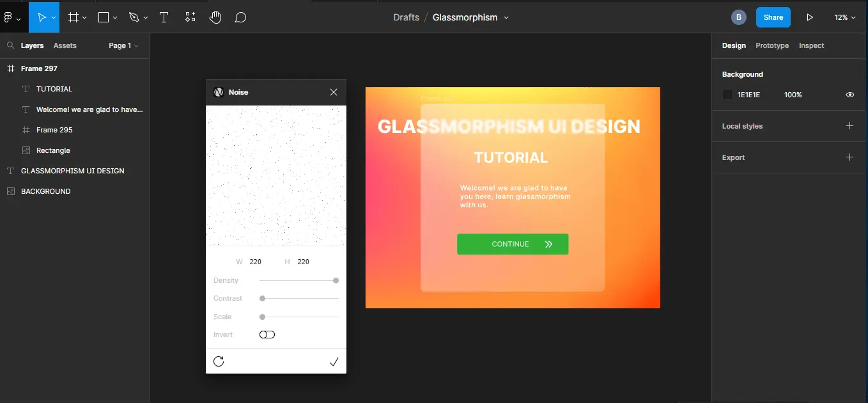Screen dimensions: 868x403
Task: Select the Frame tool
Action: pos(74,17)
